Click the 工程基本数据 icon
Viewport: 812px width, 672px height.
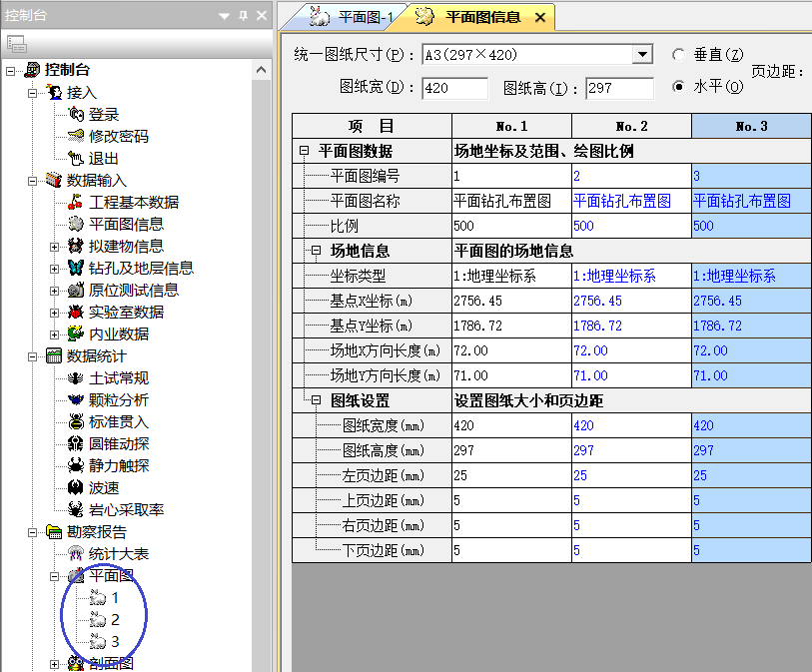tap(76, 202)
